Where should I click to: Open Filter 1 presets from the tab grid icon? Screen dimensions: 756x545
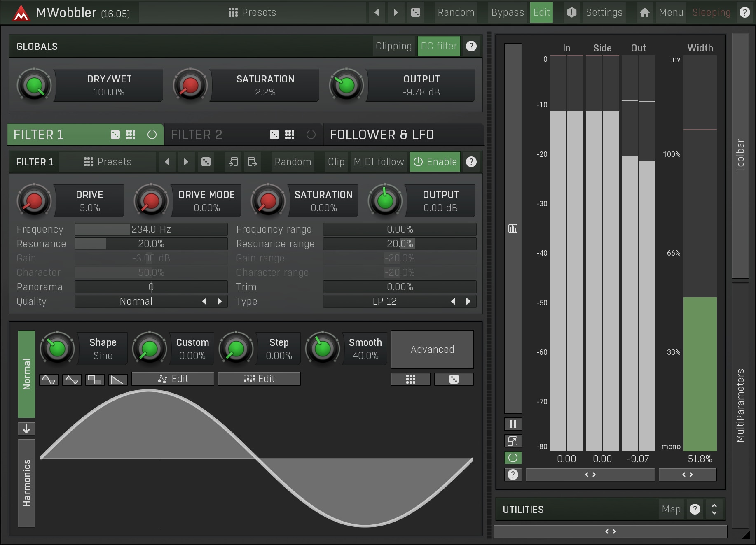click(131, 135)
